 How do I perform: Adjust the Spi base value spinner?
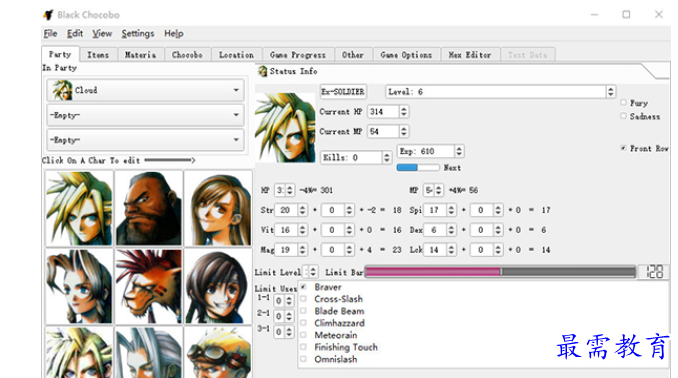[451, 210]
